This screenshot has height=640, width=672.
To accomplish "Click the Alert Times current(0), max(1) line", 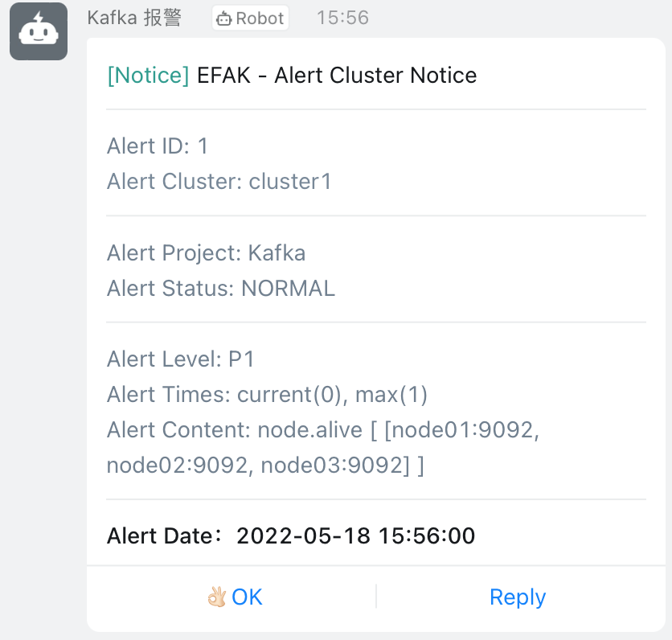I will click(267, 394).
